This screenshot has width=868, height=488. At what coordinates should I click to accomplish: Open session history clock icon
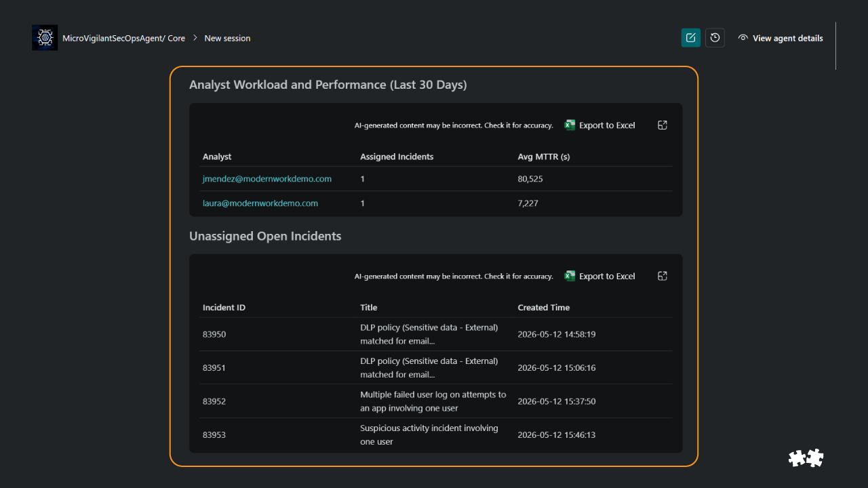[715, 38]
